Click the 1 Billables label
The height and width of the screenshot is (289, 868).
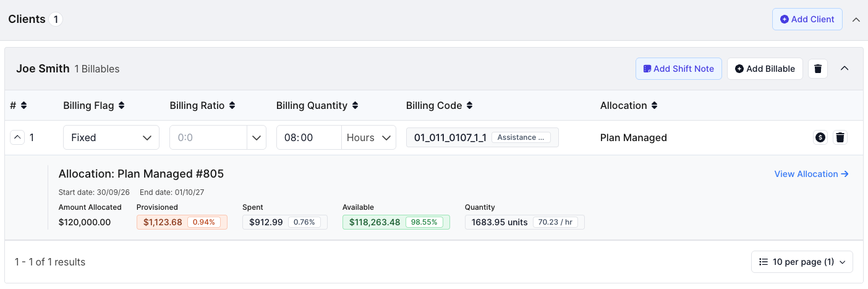click(97, 69)
